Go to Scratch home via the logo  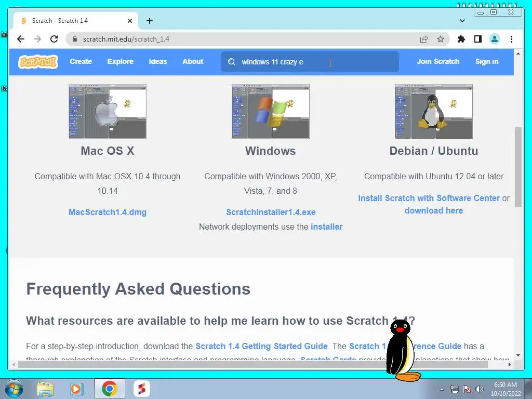(x=38, y=62)
